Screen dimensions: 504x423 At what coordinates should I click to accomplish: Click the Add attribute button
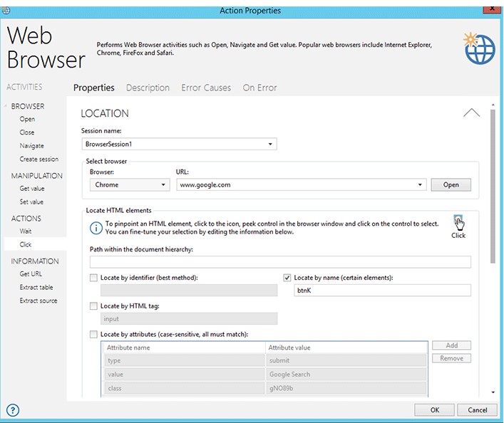click(x=452, y=345)
